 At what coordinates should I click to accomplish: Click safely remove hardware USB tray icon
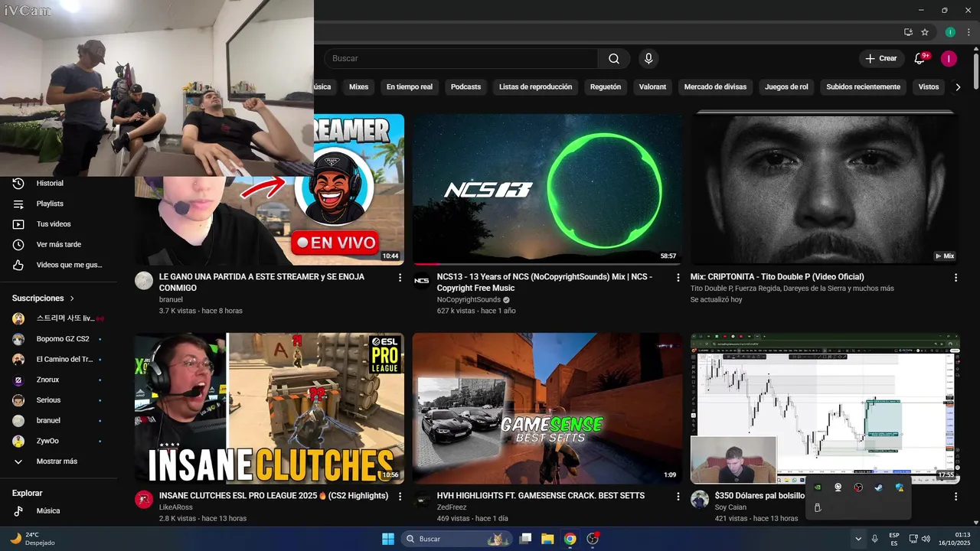pyautogui.click(x=818, y=508)
